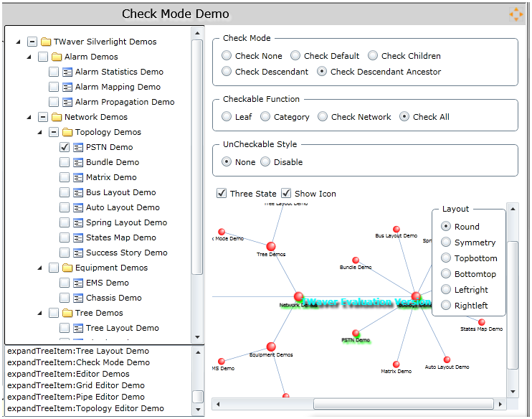The image size is (532, 419).
Task: Click the Alarm Propagation Demo item icon
Action: 67,102
